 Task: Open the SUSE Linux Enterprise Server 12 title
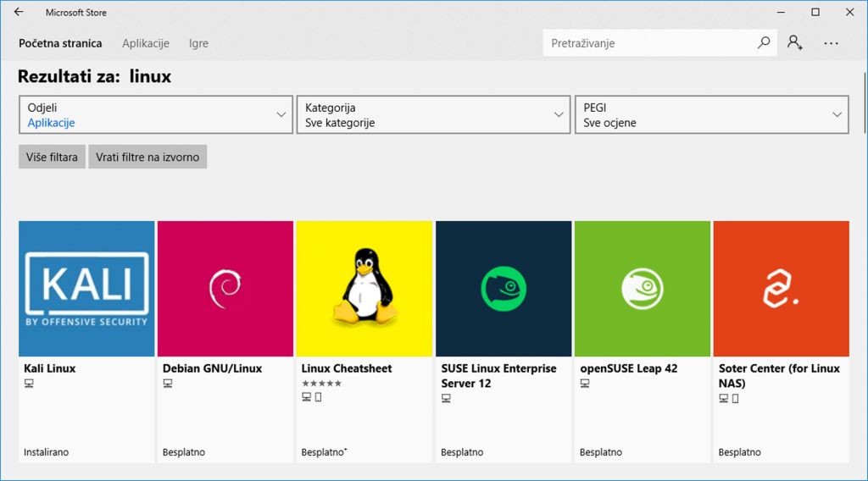point(498,375)
